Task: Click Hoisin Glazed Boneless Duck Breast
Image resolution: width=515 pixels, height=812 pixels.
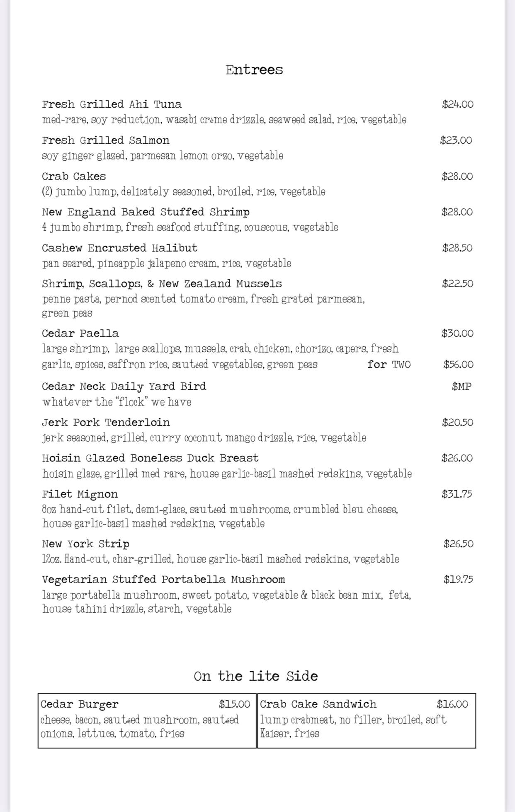Action: click(150, 458)
